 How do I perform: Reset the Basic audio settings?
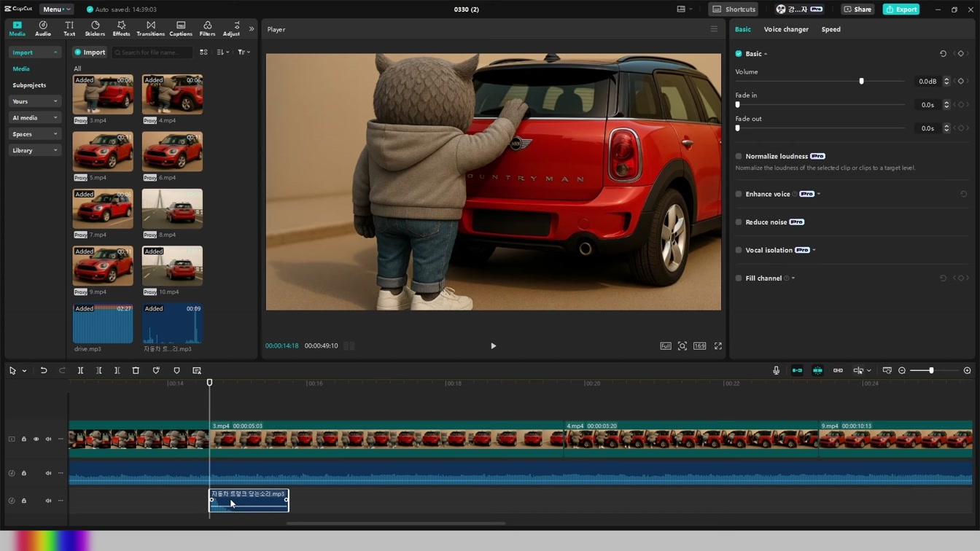[943, 54]
